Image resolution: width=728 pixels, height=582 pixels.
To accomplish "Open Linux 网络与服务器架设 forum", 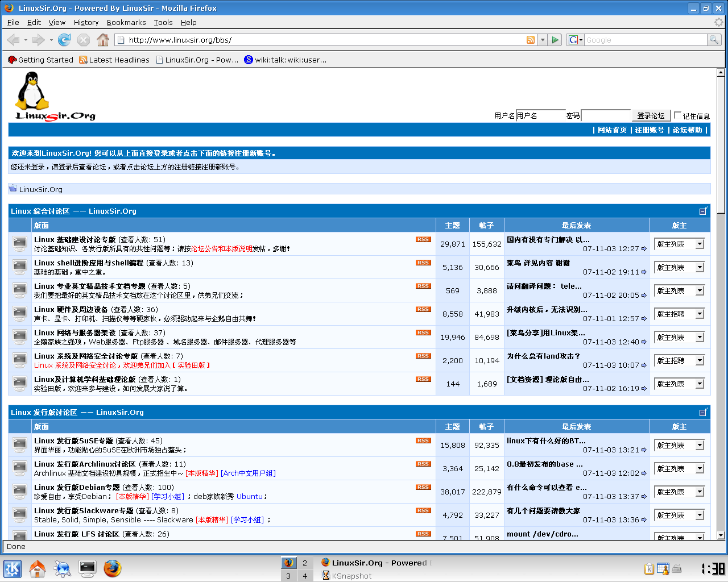I will coord(75,332).
